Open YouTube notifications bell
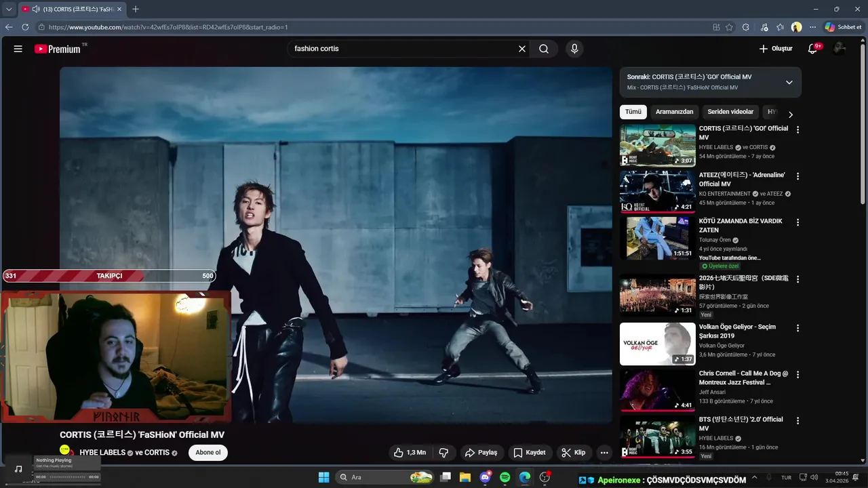 pos(813,49)
